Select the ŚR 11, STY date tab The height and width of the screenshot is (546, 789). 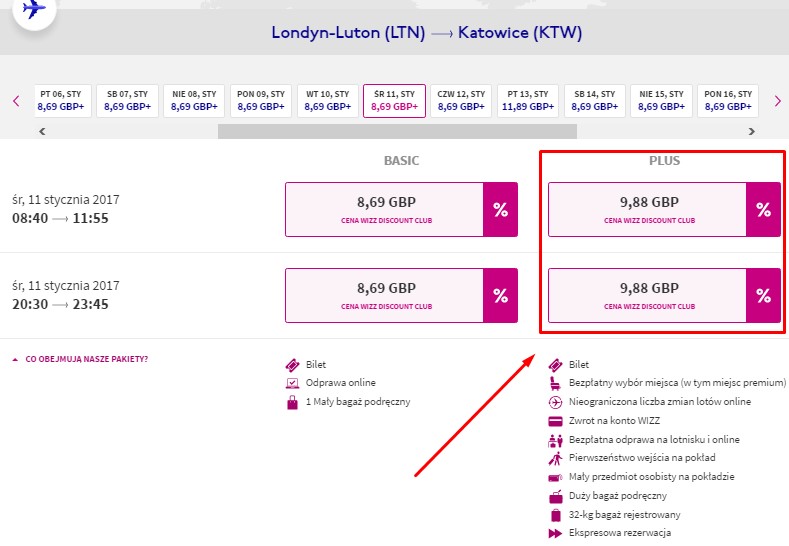click(394, 101)
